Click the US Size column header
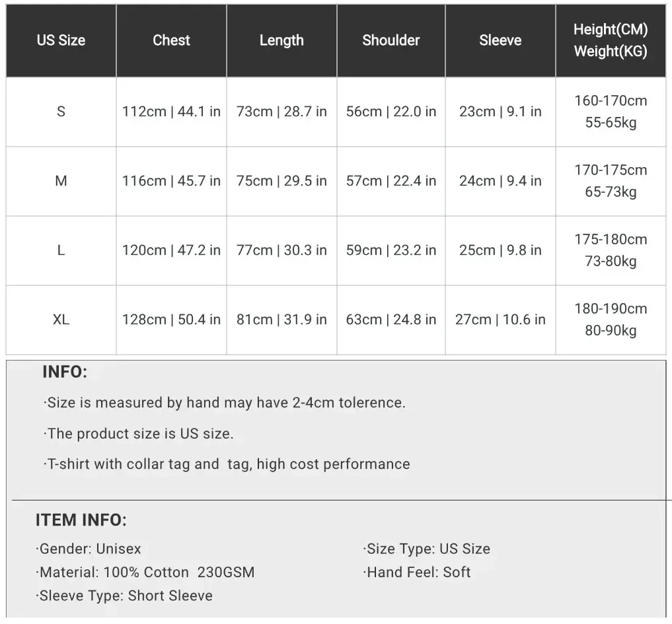Viewport: 672px width, 624px height. coord(61,40)
